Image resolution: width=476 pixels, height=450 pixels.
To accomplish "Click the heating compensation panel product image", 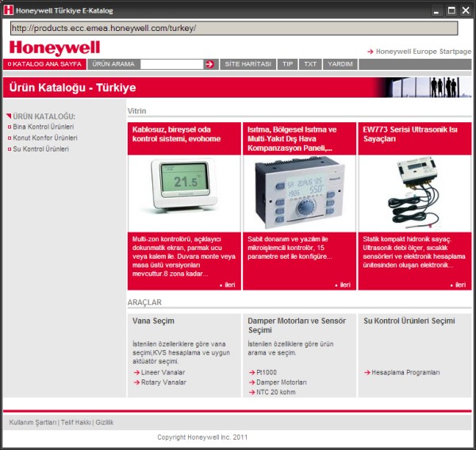I will point(299,193).
